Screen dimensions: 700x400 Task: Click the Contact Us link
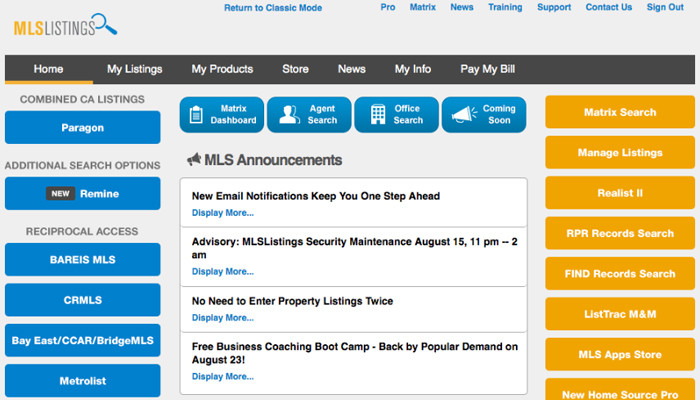click(608, 7)
